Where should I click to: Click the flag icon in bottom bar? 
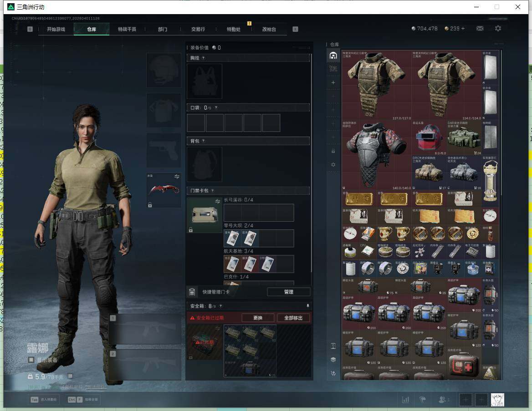coord(423,400)
